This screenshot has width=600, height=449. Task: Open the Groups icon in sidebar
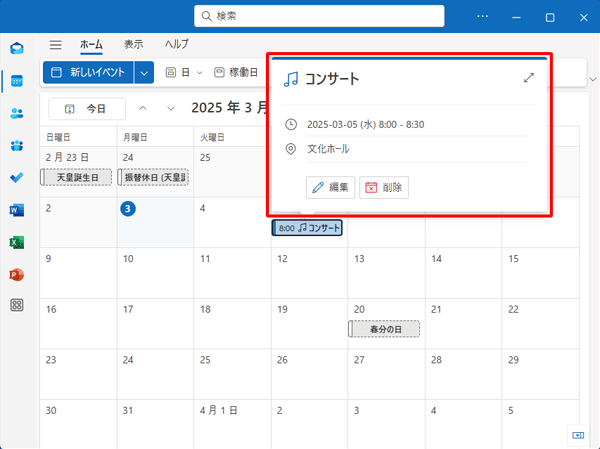pyautogui.click(x=17, y=145)
